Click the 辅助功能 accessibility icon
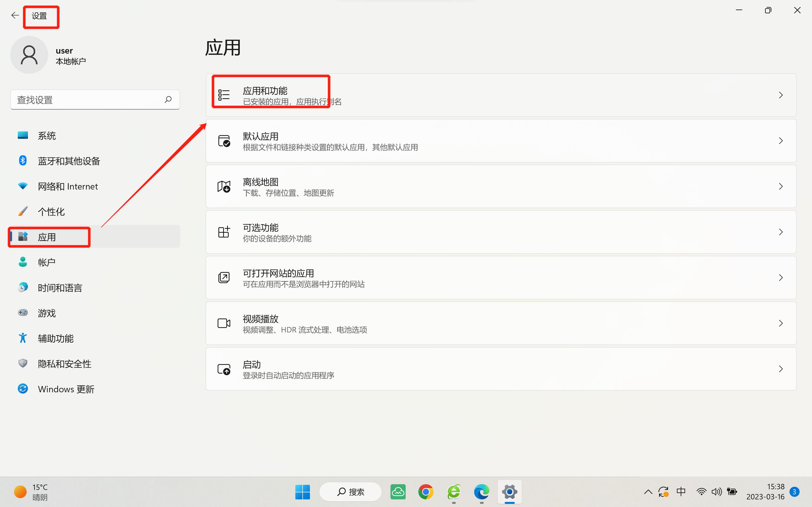The image size is (812, 507). 22,338
